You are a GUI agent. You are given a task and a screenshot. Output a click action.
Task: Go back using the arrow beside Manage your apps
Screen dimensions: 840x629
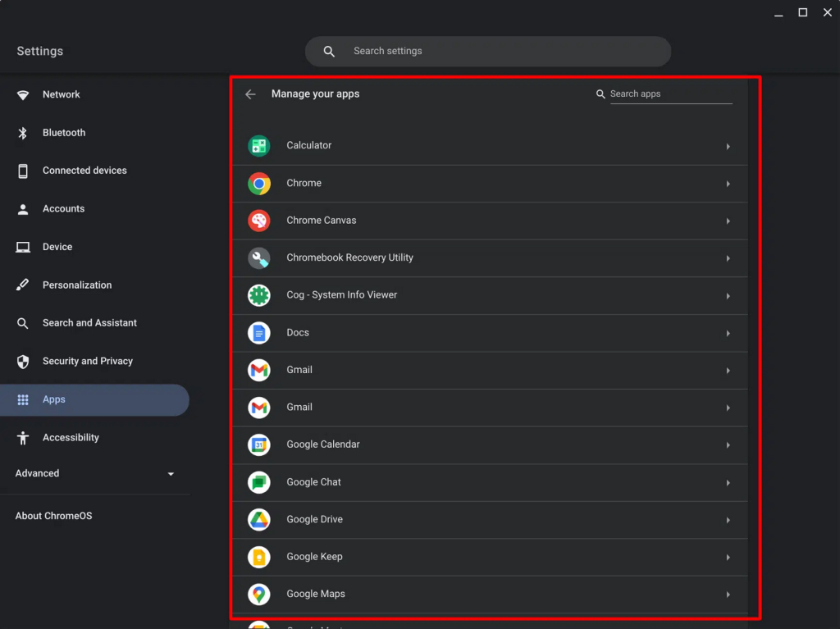pos(250,94)
